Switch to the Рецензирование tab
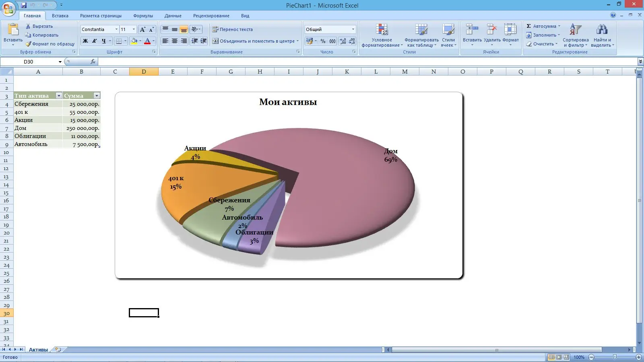This screenshot has width=644, height=362. tap(211, 16)
